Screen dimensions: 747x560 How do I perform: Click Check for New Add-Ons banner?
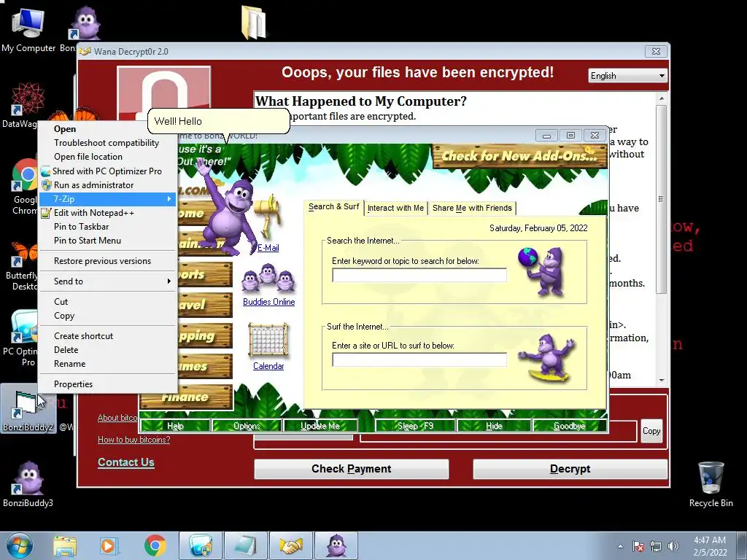point(519,156)
